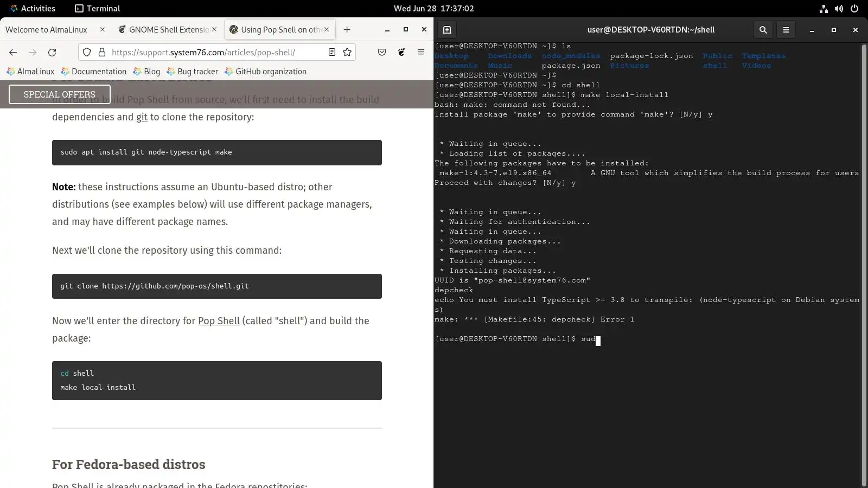Open the power menu icon
Image resolution: width=868 pixels, height=488 pixels.
point(854,9)
